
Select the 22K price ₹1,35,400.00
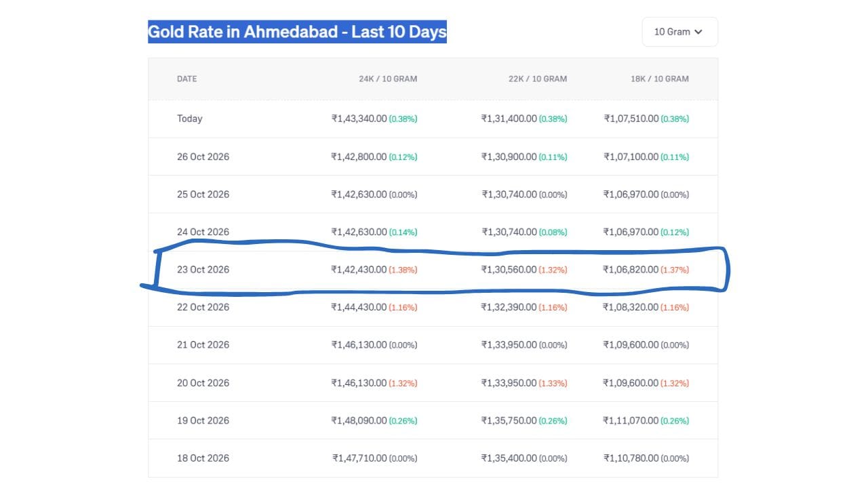click(509, 458)
